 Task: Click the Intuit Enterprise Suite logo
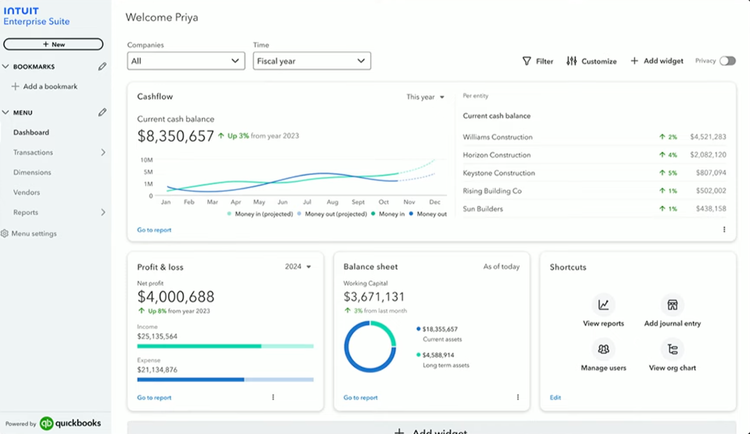point(36,16)
